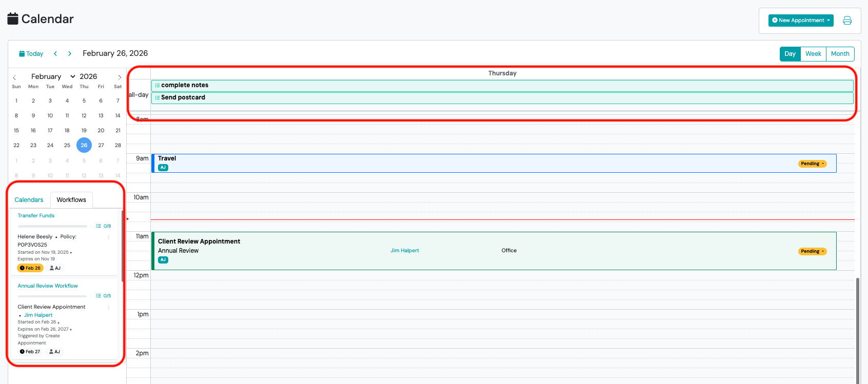Open the Client Review Appointment card options menu
Screen dimensions: 868x384
point(108,308)
